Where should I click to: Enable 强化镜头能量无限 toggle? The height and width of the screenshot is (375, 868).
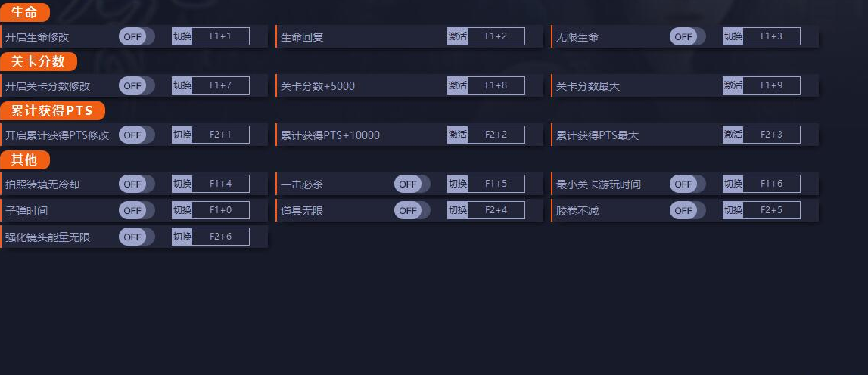point(136,237)
